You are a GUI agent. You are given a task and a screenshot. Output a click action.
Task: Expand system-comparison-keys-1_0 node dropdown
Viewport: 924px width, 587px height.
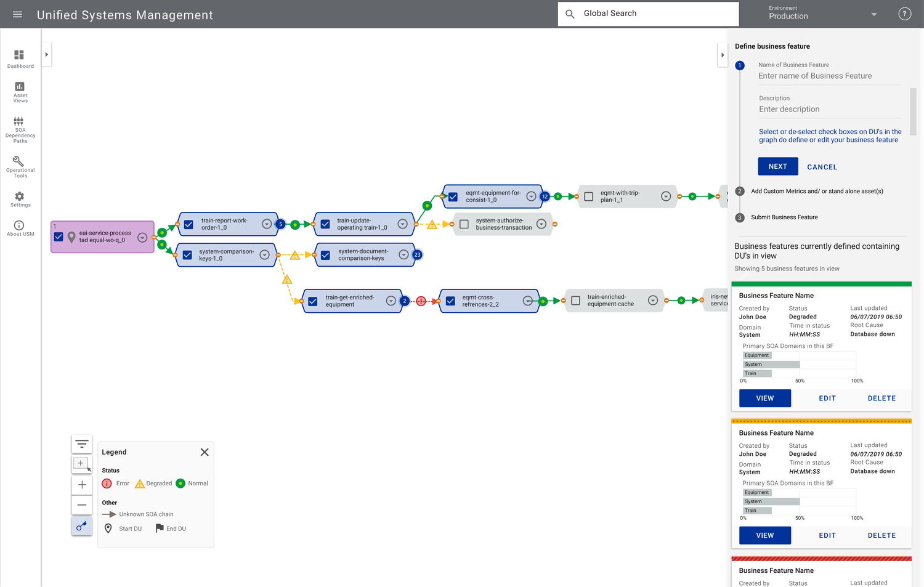click(x=264, y=254)
